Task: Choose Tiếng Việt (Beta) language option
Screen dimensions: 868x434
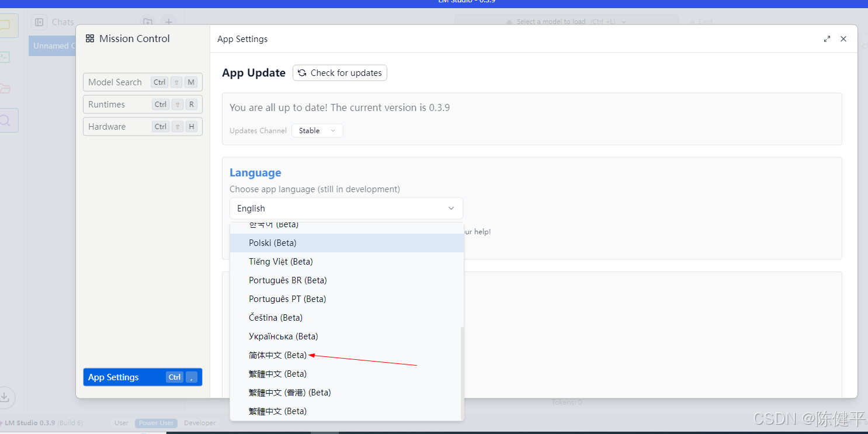Action: click(x=347, y=262)
